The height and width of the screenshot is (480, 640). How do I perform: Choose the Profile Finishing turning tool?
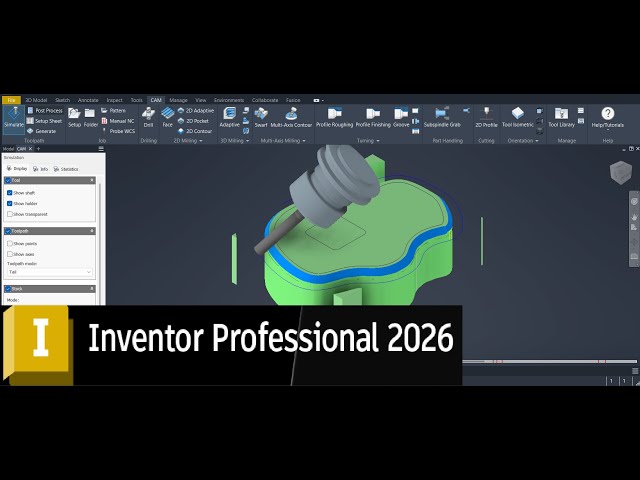[x=373, y=118]
